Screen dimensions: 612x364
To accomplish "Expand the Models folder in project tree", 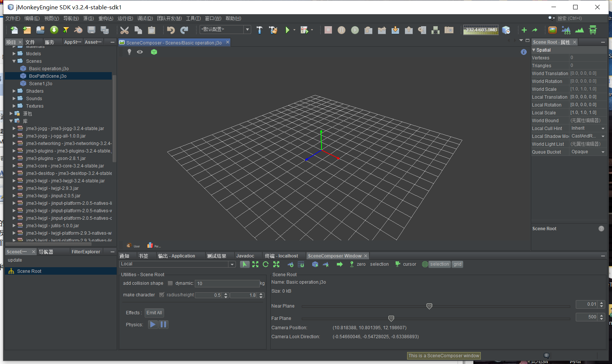I will click(x=14, y=54).
